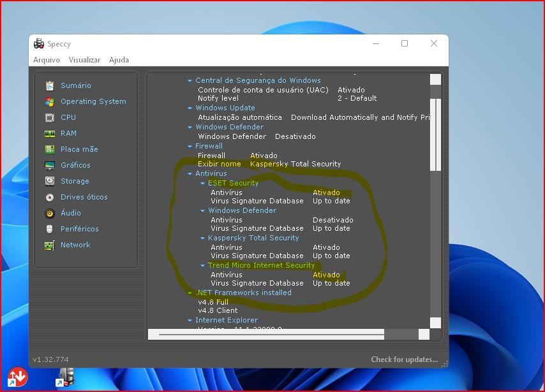Click the Internet Explorer heading
Viewport: 545px width, 392px height.
click(x=227, y=321)
